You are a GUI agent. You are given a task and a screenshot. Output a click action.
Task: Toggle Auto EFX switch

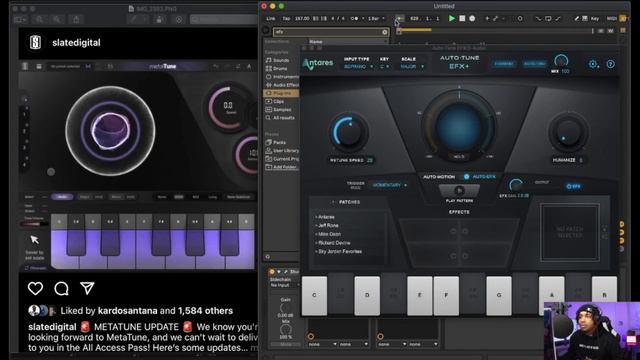coord(467,177)
